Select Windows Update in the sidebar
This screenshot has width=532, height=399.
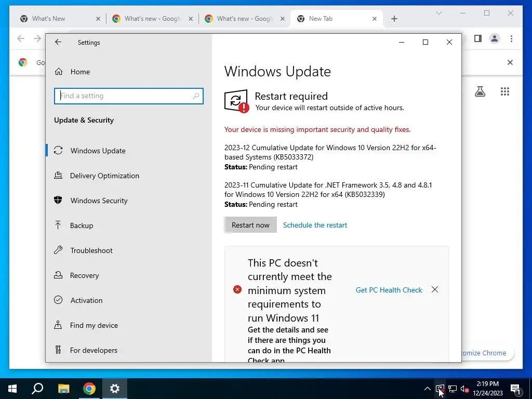[129, 151]
